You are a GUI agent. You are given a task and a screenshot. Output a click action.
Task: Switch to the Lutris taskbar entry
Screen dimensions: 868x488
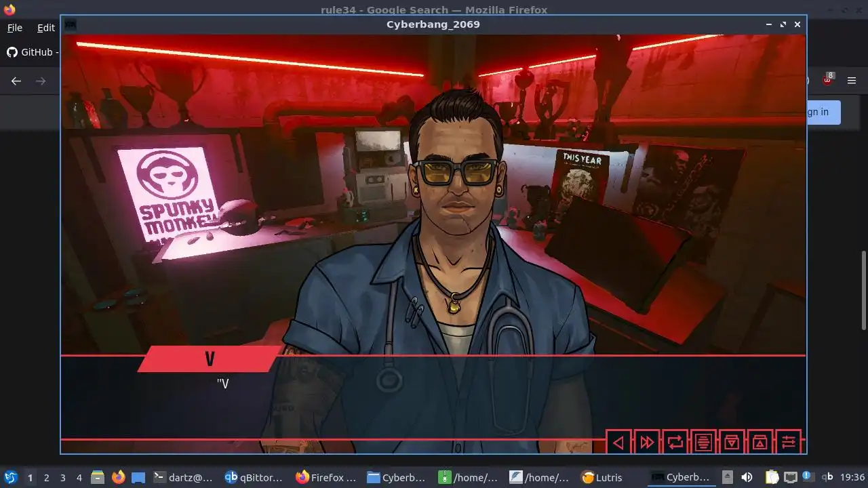point(610,477)
